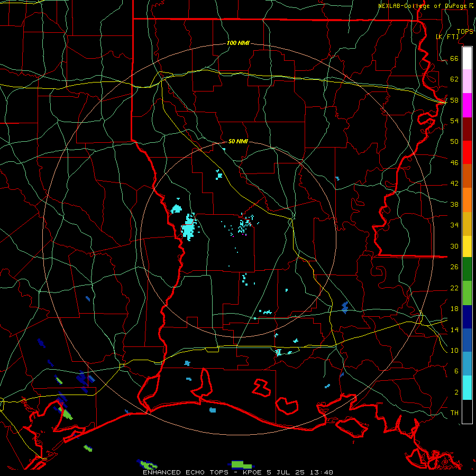
Task: Select the magenta swatch in color scale
Action: [467, 105]
